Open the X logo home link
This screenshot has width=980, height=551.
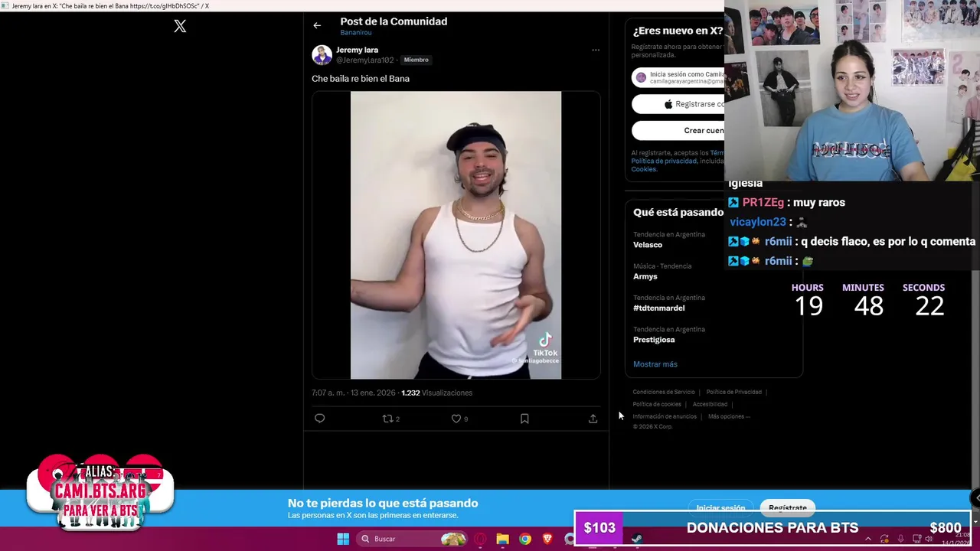coord(180,26)
